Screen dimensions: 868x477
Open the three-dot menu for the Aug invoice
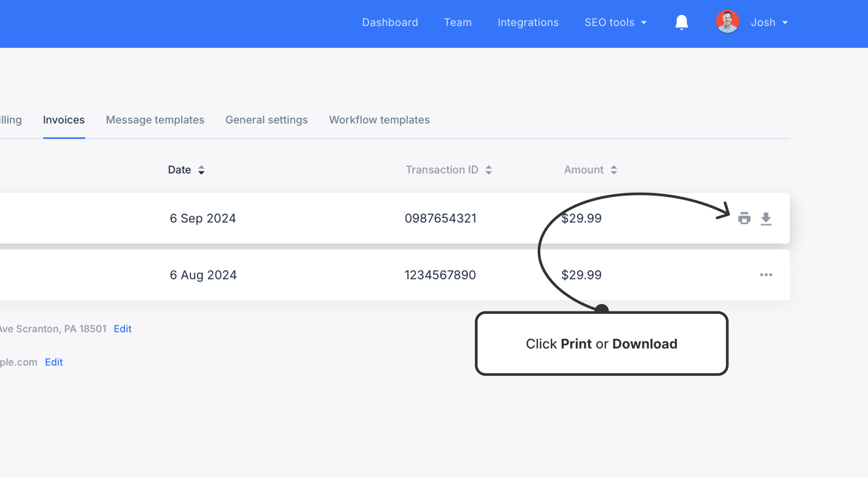point(766,274)
